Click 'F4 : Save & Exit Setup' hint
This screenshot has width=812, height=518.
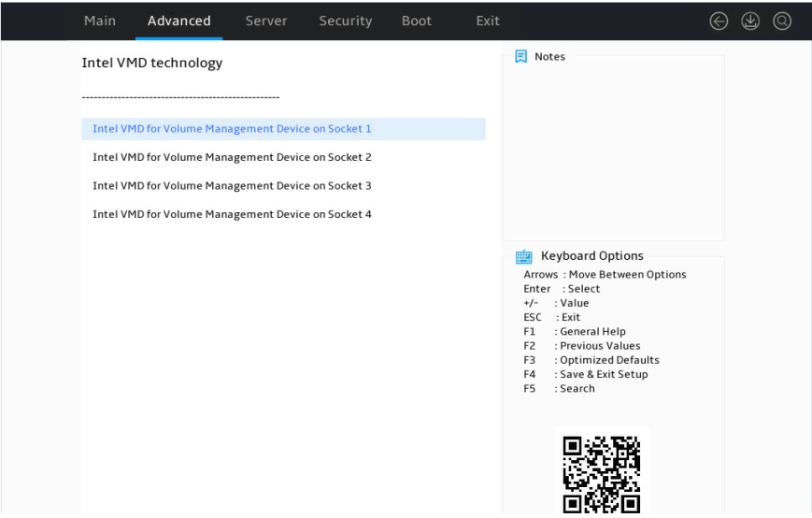point(585,375)
